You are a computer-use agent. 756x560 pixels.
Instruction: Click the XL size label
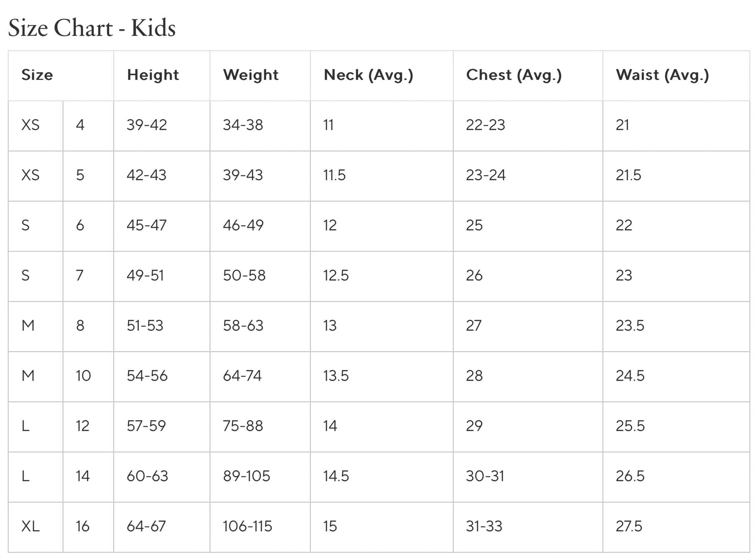(x=30, y=526)
